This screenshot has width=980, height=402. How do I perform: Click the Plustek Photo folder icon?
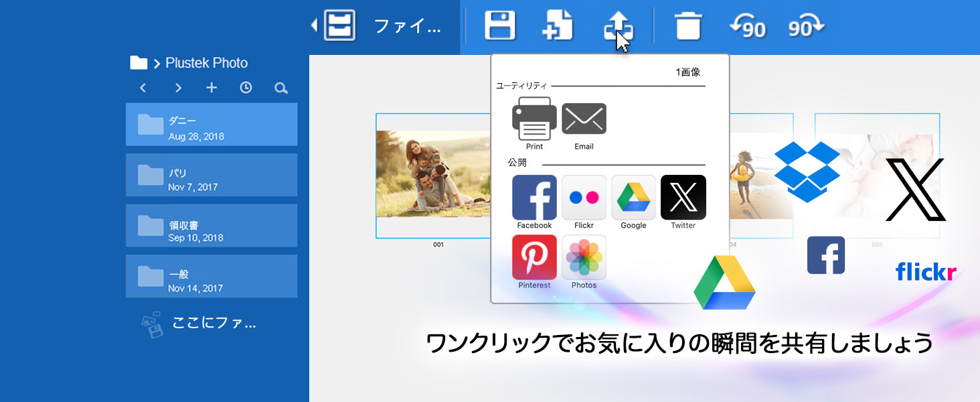(x=139, y=63)
